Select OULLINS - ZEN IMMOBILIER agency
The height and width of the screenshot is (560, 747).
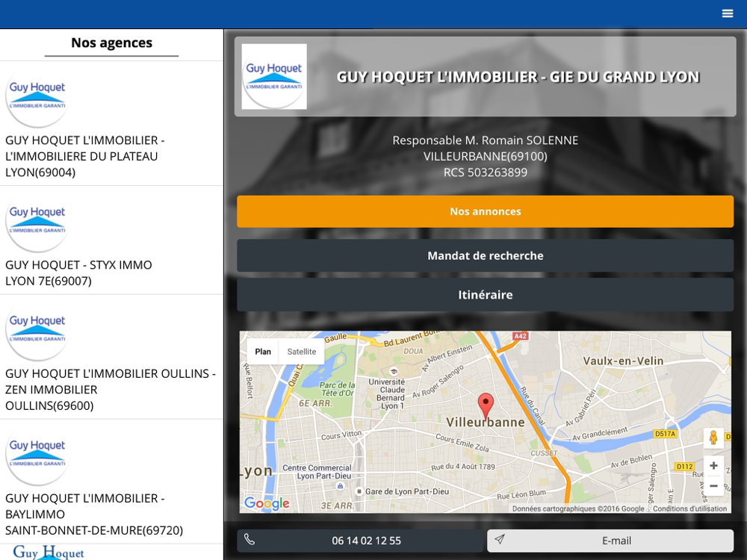coord(111,357)
